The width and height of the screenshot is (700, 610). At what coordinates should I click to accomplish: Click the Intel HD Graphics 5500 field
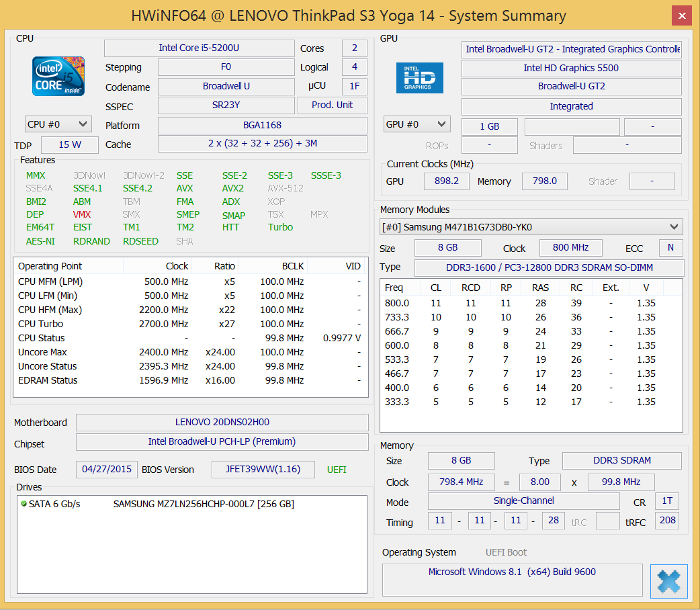572,68
